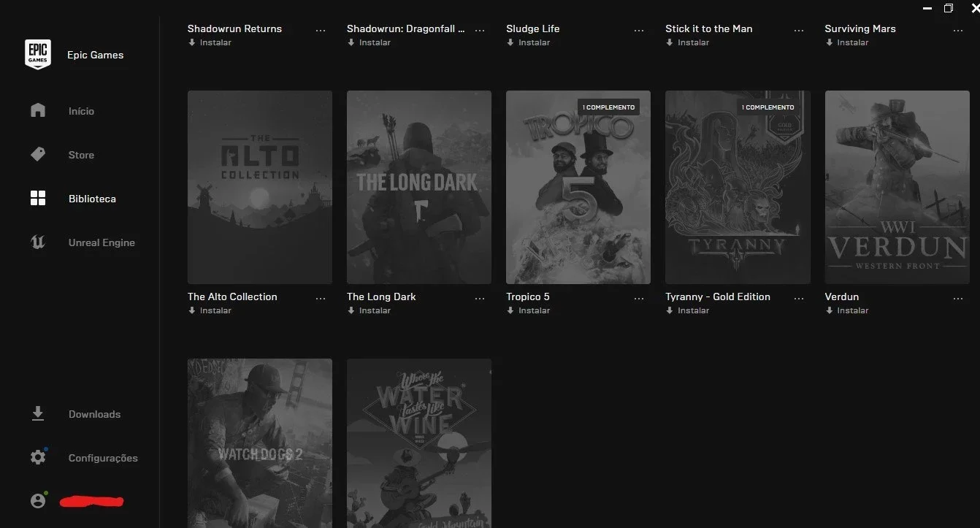The height and width of the screenshot is (528, 980).
Task: Open options menu for Verdun
Action: coord(958,299)
